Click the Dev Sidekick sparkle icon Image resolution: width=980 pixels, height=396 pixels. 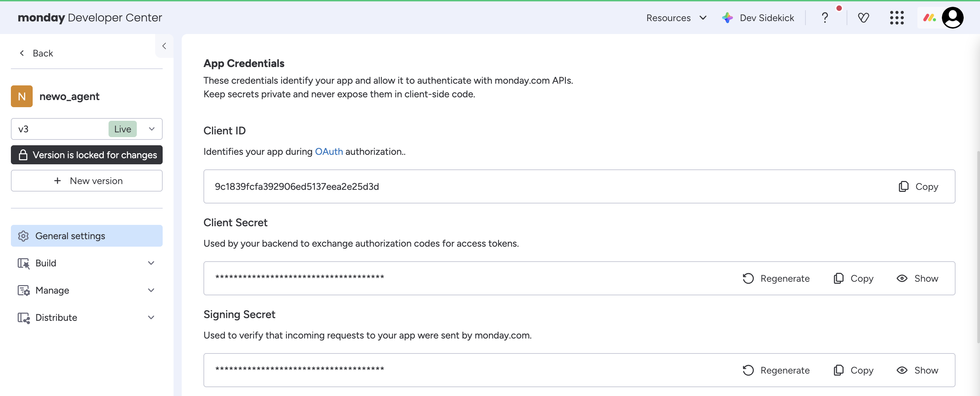728,17
